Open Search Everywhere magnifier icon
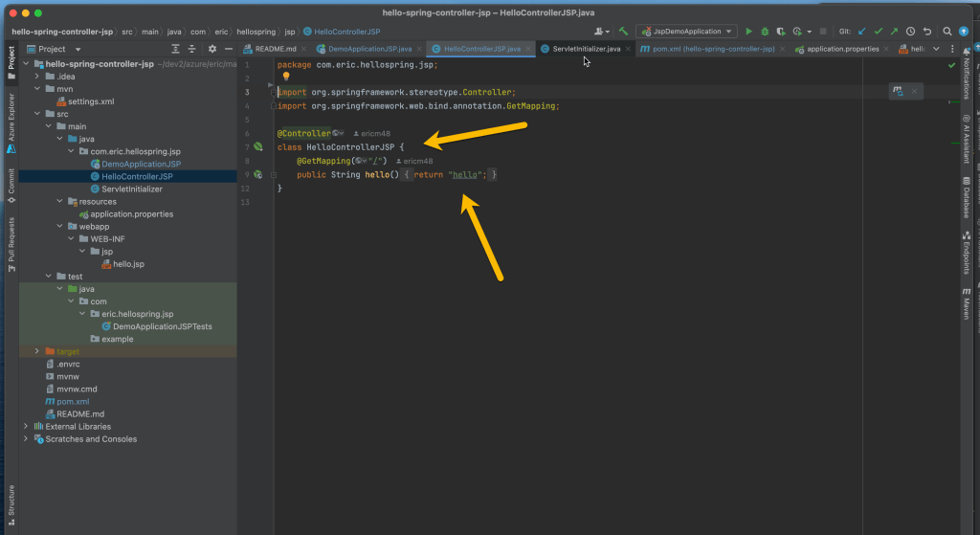Screen dimensions: 980x535 pyautogui.click(x=947, y=32)
